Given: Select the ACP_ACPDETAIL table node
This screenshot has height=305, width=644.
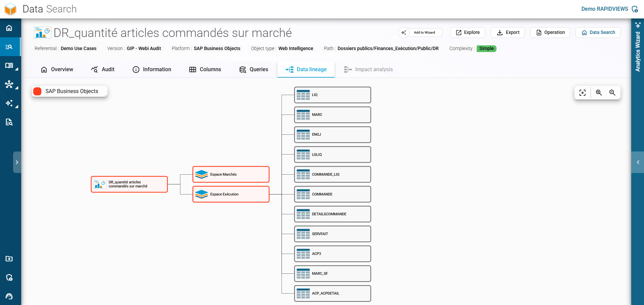Looking at the screenshot, I should [x=333, y=294].
